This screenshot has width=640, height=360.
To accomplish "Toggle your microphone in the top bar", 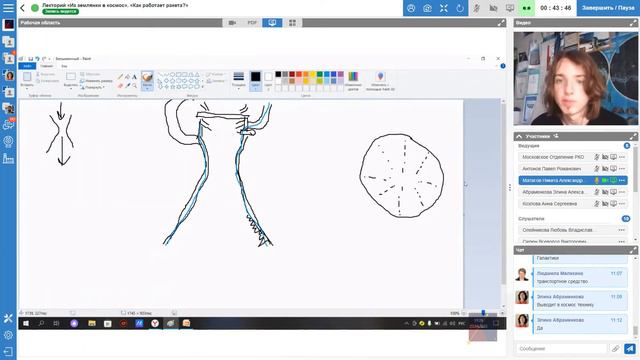I will tap(477, 8).
